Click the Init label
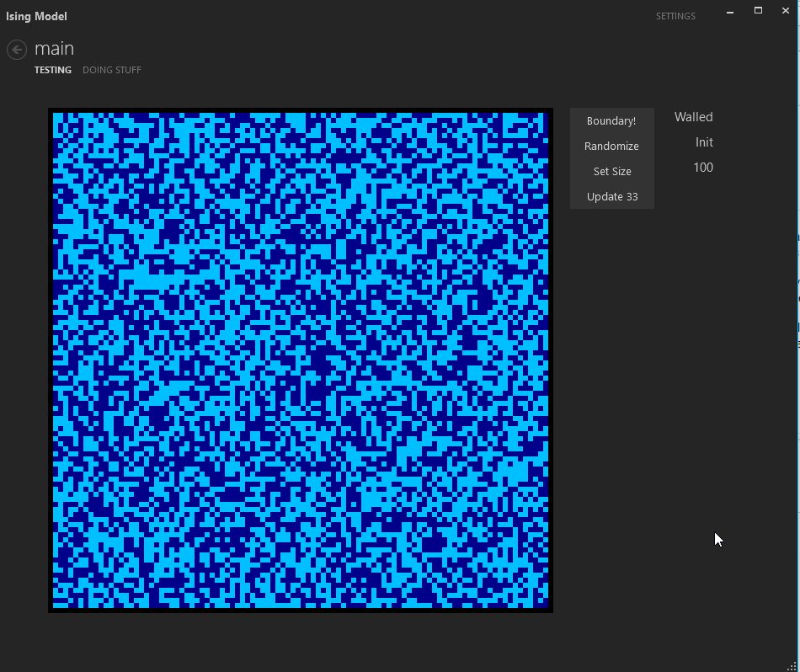 click(x=704, y=142)
